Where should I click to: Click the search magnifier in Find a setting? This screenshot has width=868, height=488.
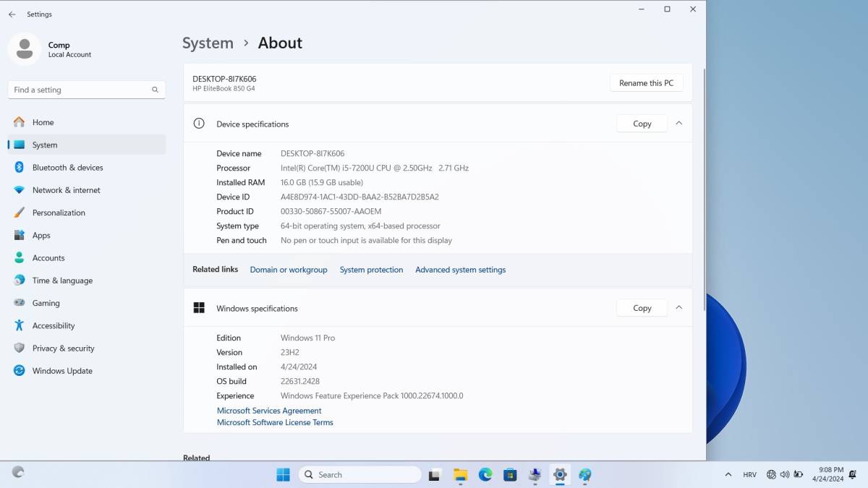pos(155,90)
